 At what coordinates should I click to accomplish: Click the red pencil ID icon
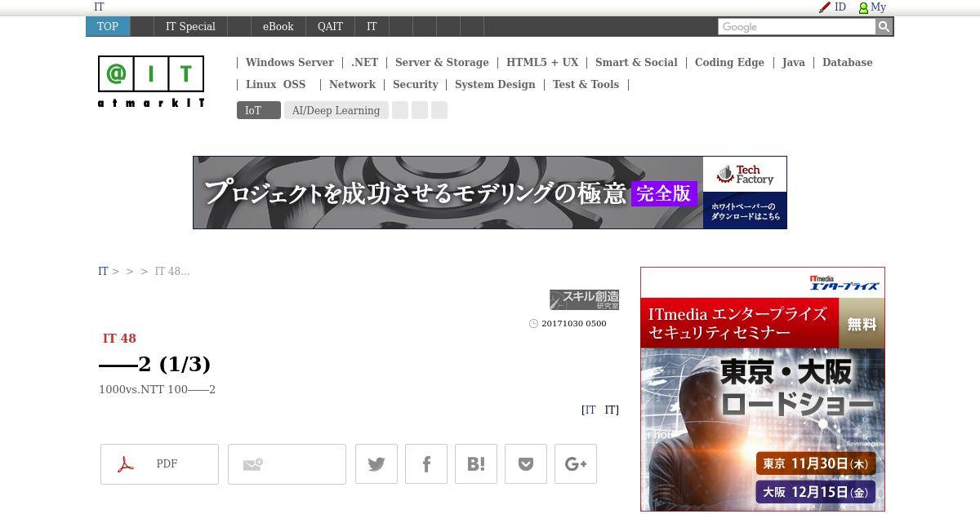825,7
